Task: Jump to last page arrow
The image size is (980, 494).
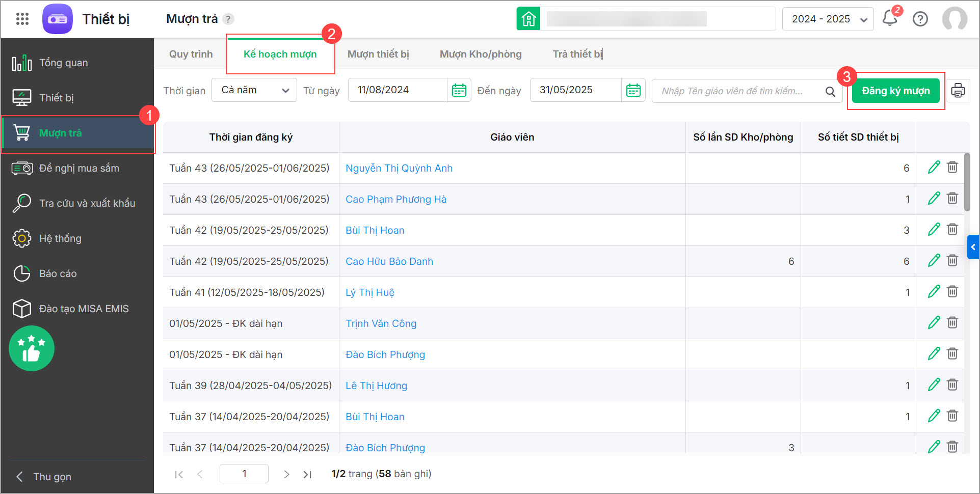Action: point(307,474)
